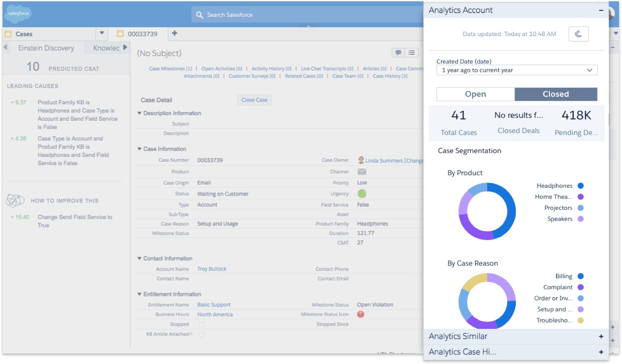Check the KB Article Attached box
The image size is (622, 364).
pos(201,334)
